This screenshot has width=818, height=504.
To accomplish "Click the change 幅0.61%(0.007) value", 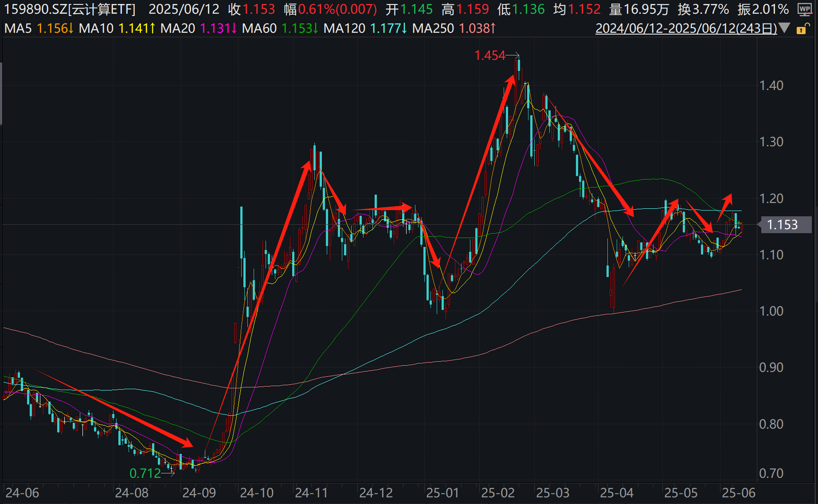I will click(x=331, y=9).
